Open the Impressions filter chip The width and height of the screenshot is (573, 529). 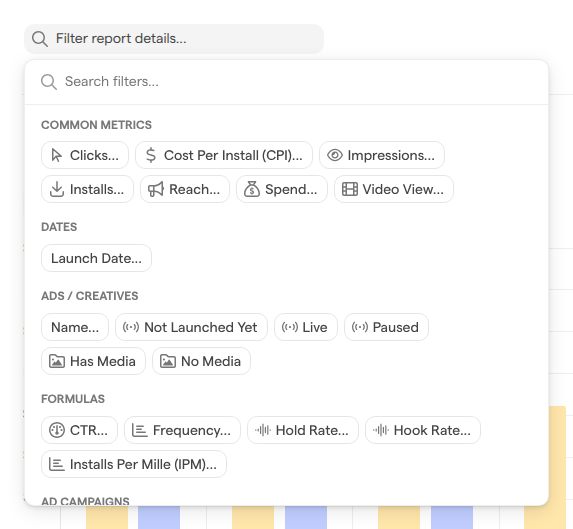pyautogui.click(x=382, y=155)
